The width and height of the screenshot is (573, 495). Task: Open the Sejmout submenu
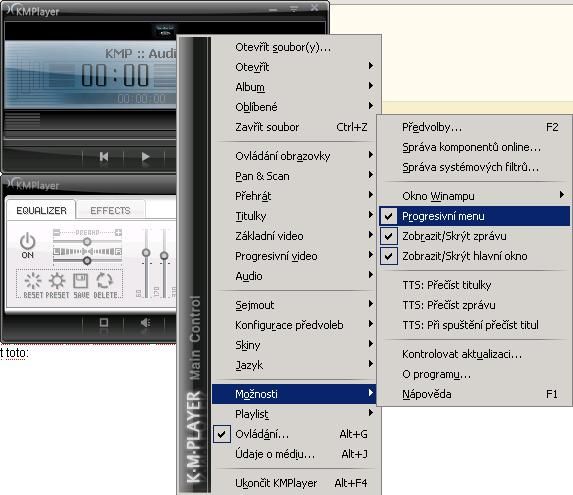pyautogui.click(x=295, y=305)
